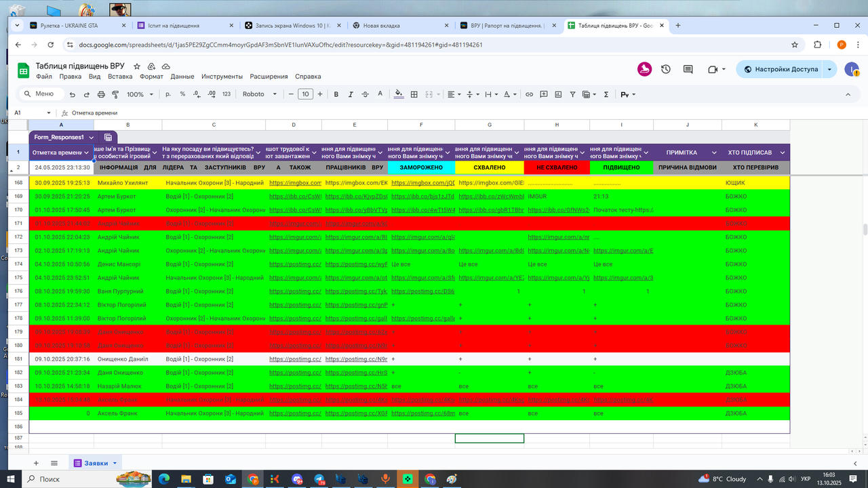Open the Form_Responses1 table dropdown arrow

(91, 137)
